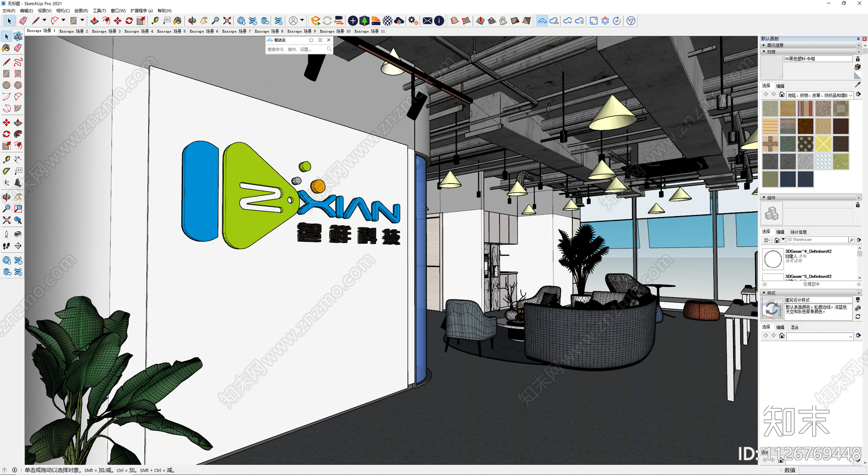
Task: Select the Eraser tool in top toolbar
Action: 23,21
